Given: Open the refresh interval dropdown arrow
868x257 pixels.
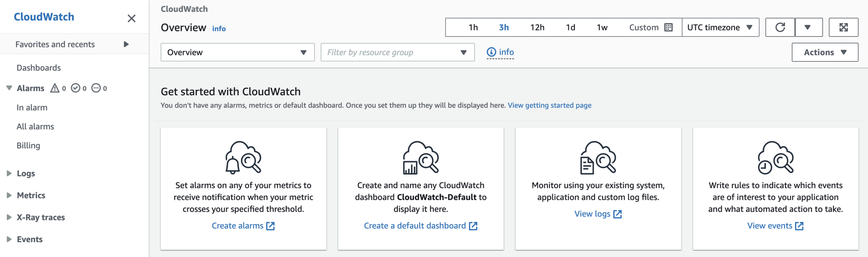Looking at the screenshot, I should coord(809,27).
